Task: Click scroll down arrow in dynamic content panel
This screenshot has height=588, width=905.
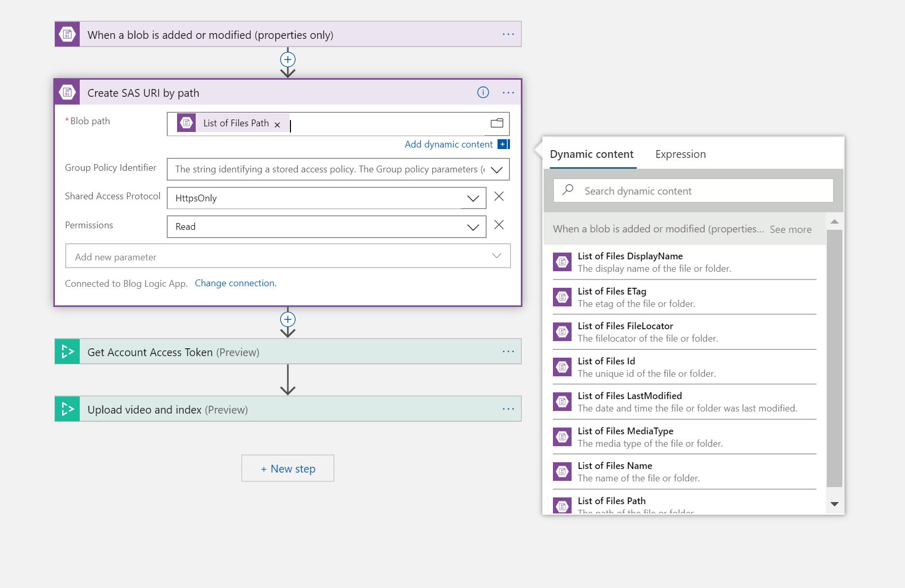Action: 835,504
